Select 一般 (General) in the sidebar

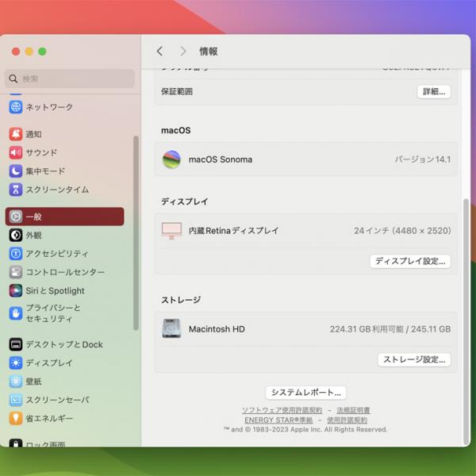[x=65, y=217]
